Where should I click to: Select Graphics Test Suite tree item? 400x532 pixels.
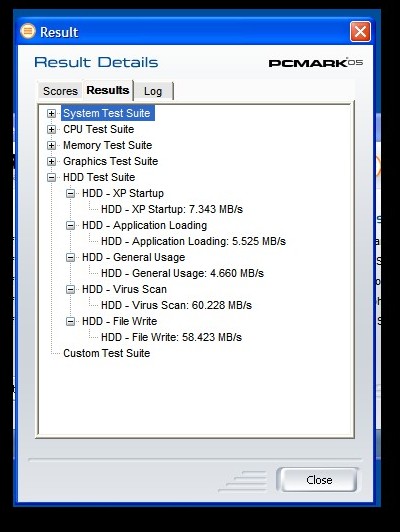tap(111, 161)
